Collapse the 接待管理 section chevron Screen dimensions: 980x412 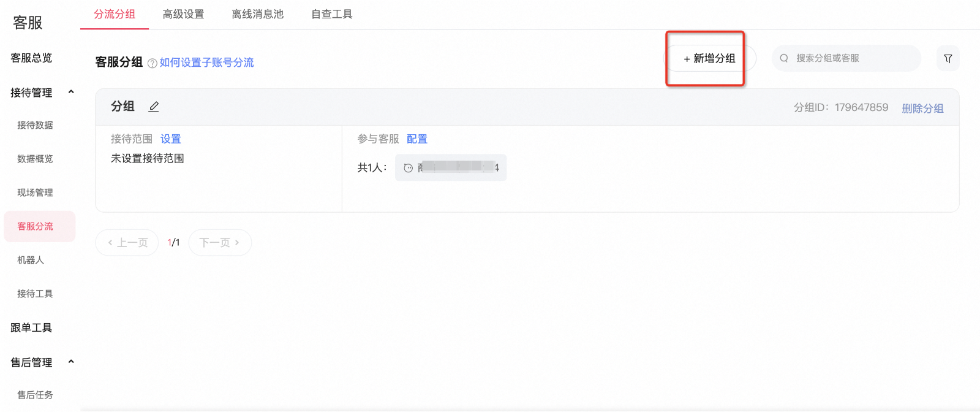tap(71, 92)
